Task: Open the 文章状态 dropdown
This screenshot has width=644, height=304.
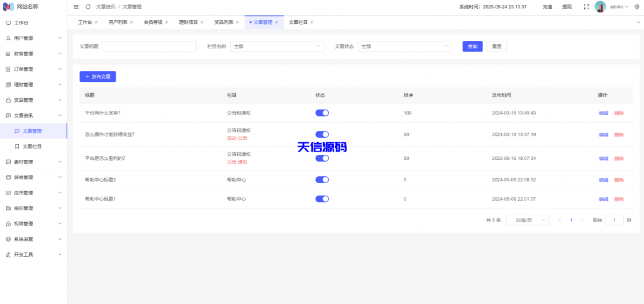Action: (404, 46)
